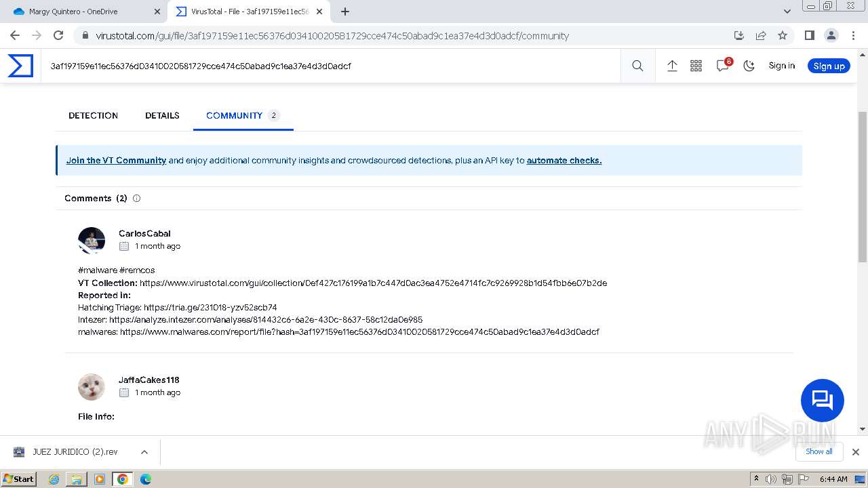Toggle the browser side panel icon

point(809,35)
